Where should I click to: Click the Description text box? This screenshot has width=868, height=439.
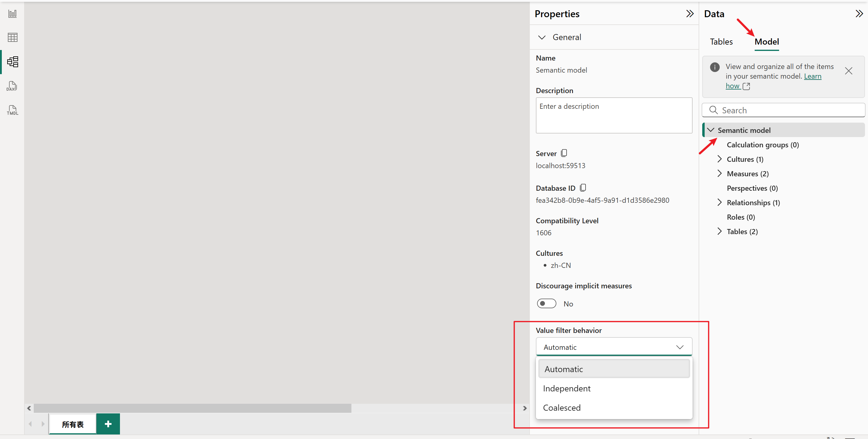[x=614, y=116]
